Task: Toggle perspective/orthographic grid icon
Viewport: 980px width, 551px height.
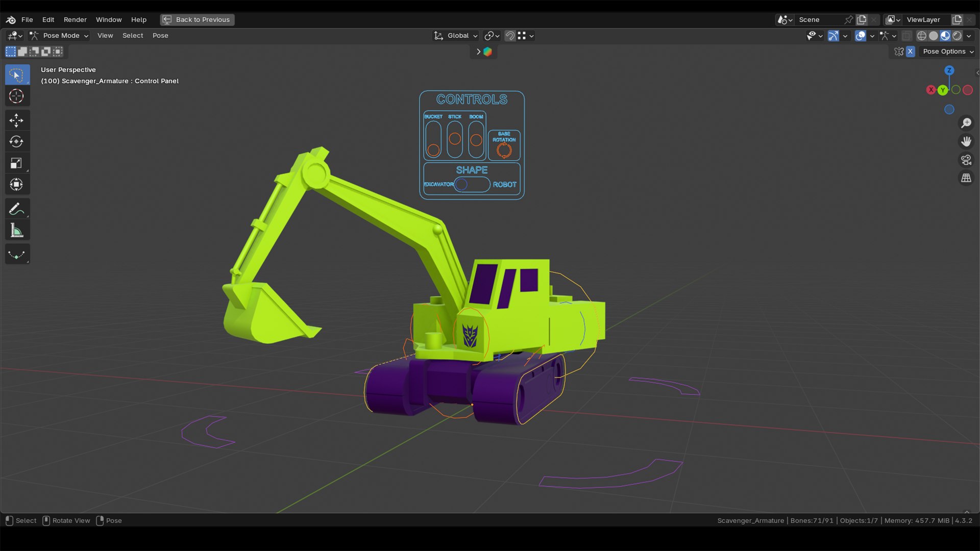Action: [966, 178]
